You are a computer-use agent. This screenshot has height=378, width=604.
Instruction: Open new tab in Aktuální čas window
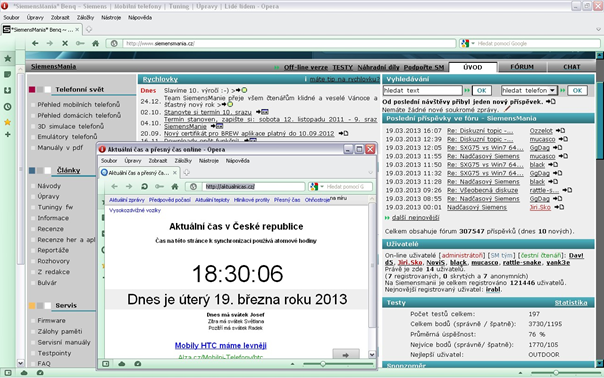click(x=186, y=173)
